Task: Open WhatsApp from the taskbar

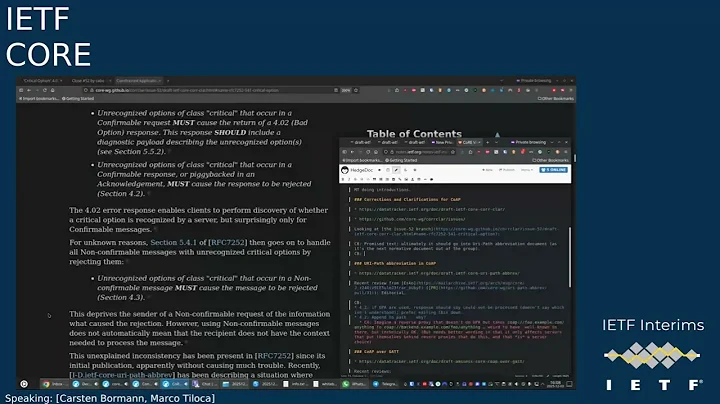Action: click(x=354, y=384)
